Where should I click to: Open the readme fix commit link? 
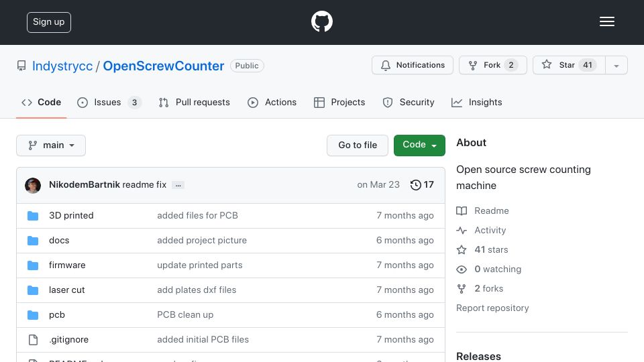point(144,185)
